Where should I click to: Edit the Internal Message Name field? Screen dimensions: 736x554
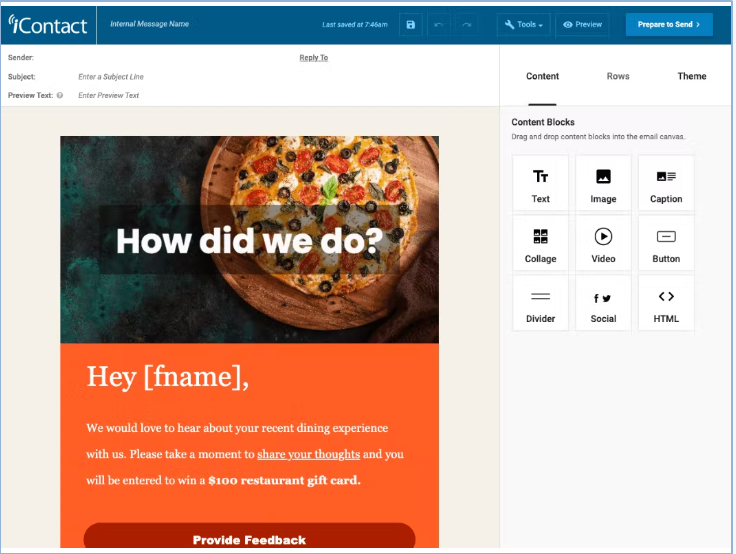pos(149,24)
